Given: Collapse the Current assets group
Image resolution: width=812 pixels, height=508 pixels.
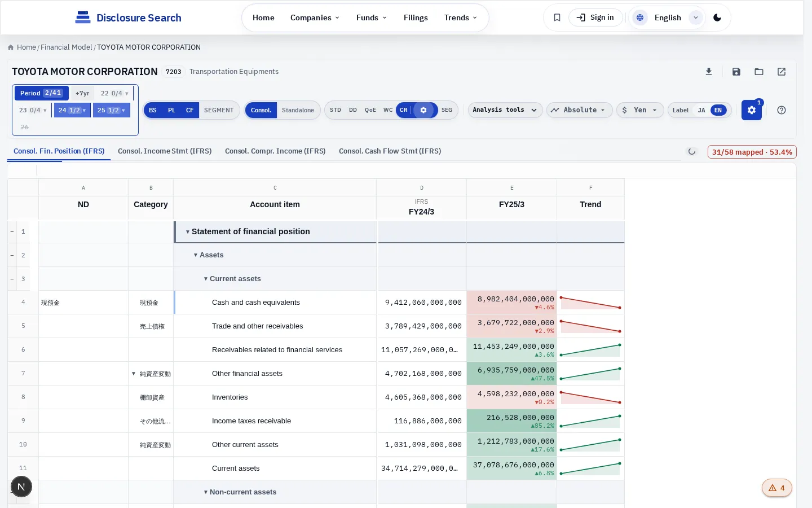Looking at the screenshot, I should tap(206, 279).
